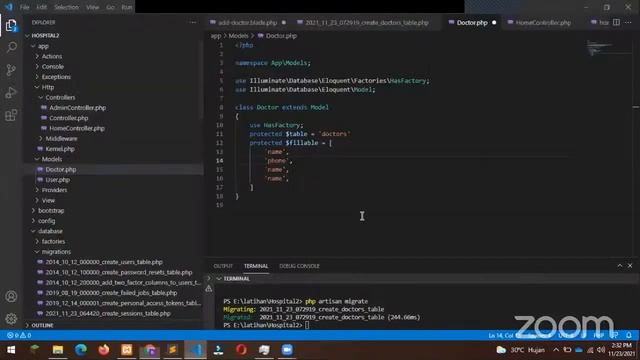Open the Search view in activity bar
This screenshot has height=360, width=640.
tap(11, 47)
